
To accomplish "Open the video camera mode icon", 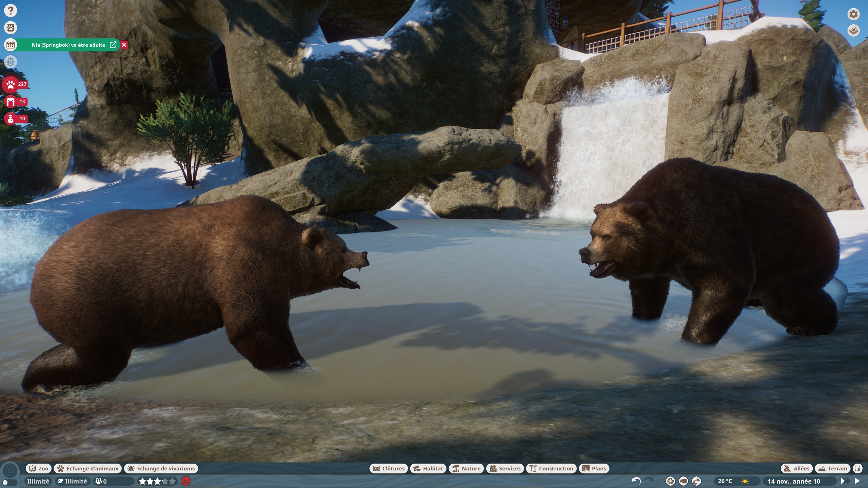I will tap(683, 481).
